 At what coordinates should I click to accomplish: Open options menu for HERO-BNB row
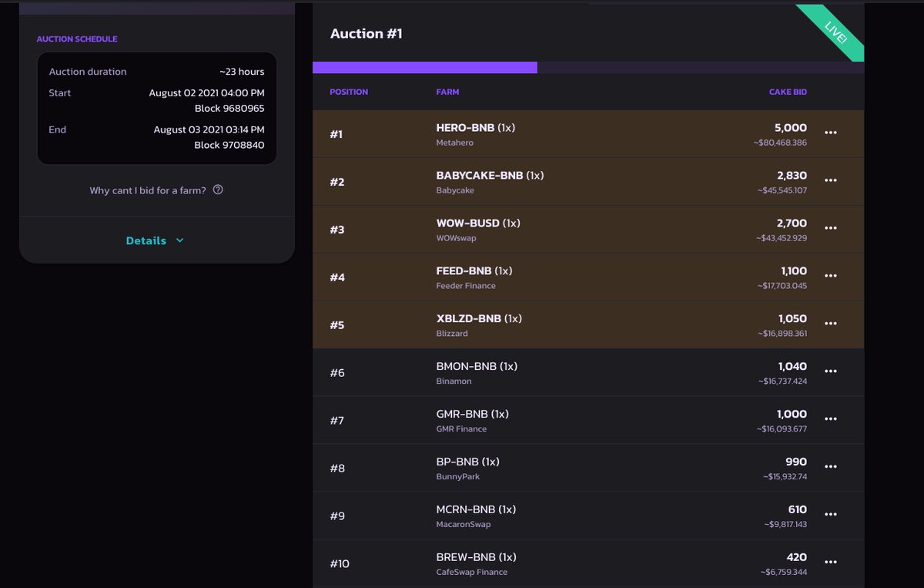tap(830, 133)
